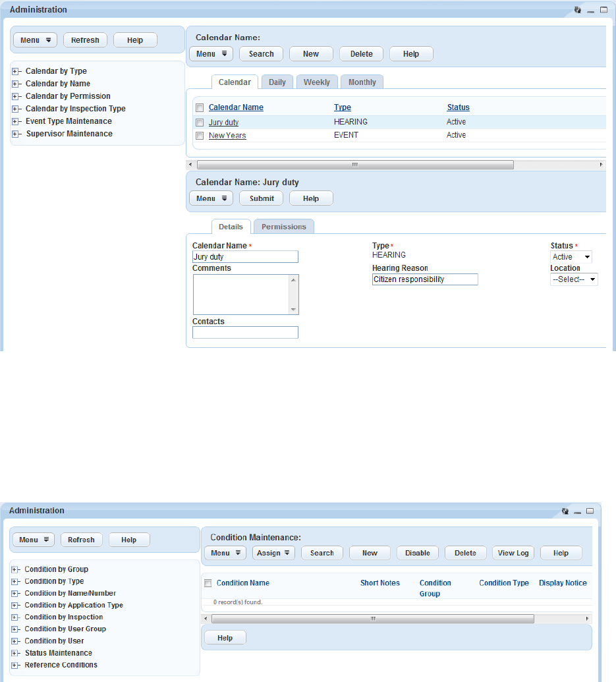
Task: Click New in Condition Maintenance toolbar
Action: pyautogui.click(x=370, y=553)
